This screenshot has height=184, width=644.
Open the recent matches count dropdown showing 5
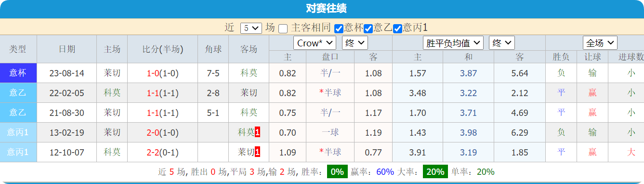[250, 28]
